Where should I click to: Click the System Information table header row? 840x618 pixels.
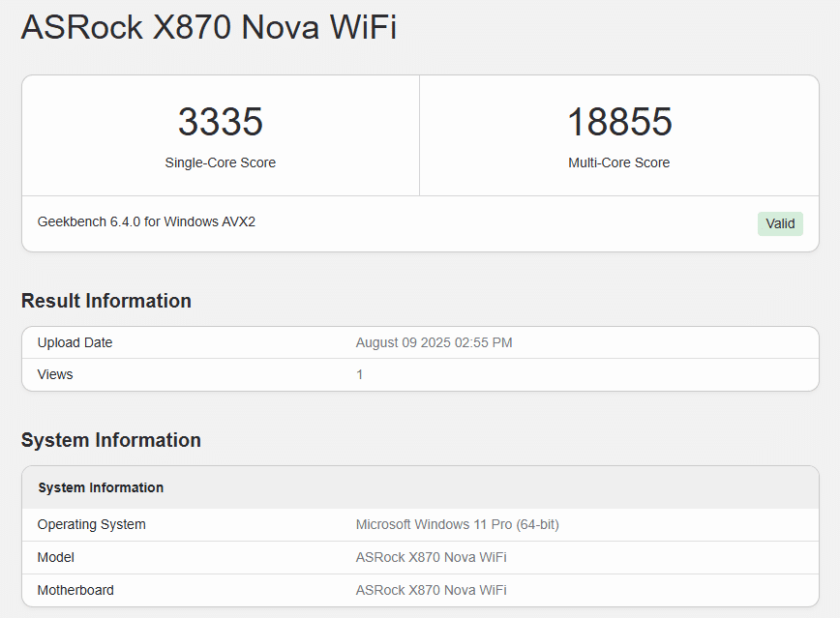pyautogui.click(x=421, y=487)
